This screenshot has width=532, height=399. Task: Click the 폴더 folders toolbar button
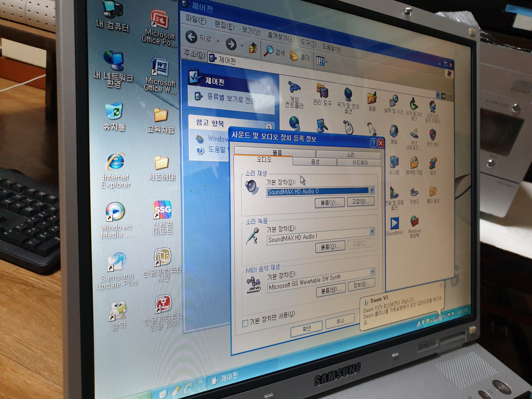point(299,56)
